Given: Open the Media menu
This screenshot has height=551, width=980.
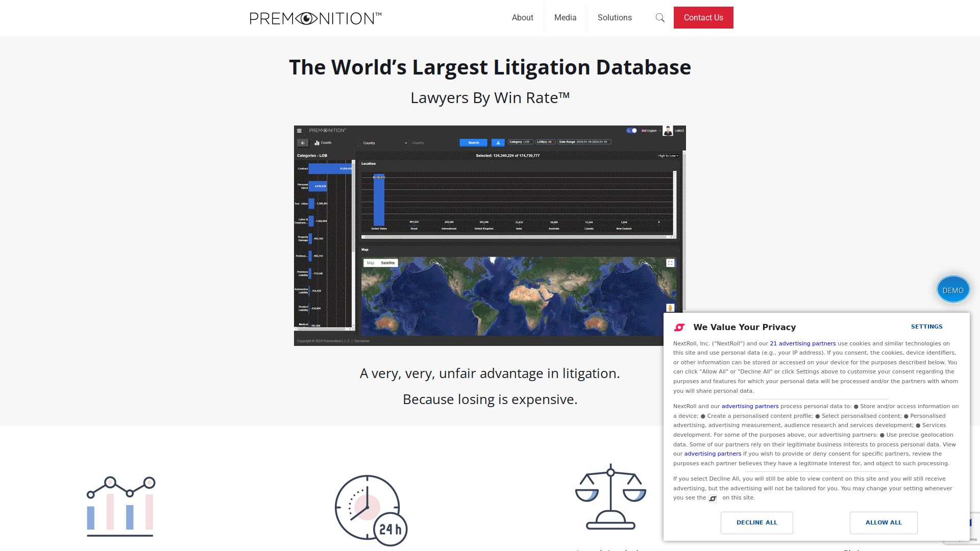Looking at the screenshot, I should (565, 18).
